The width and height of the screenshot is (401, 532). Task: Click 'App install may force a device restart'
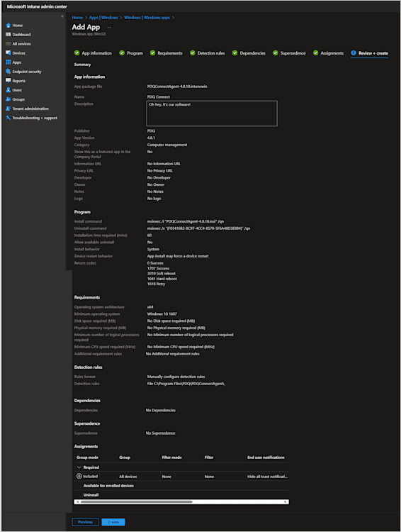pyautogui.click(x=178, y=256)
